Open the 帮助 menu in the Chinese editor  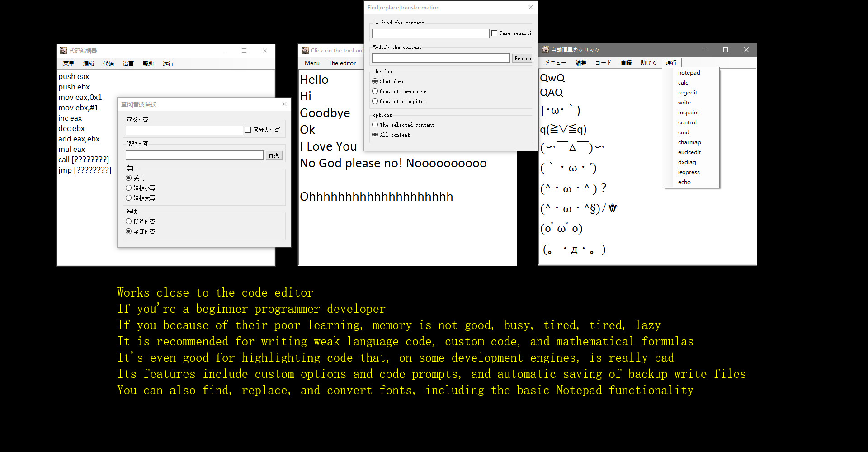(148, 64)
